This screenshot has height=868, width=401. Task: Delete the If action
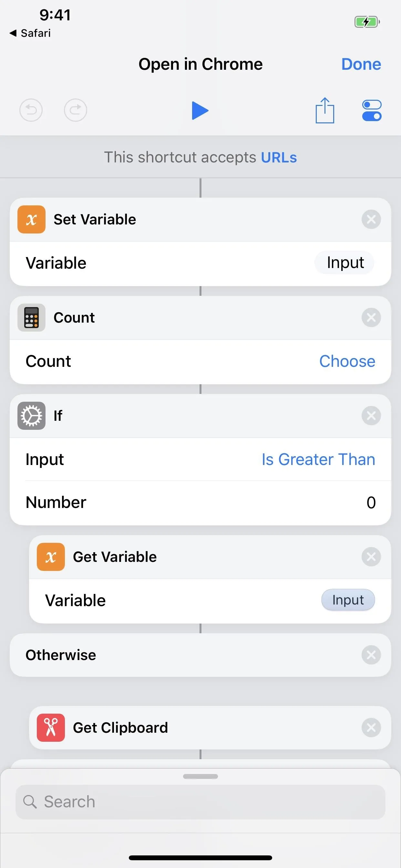(371, 416)
